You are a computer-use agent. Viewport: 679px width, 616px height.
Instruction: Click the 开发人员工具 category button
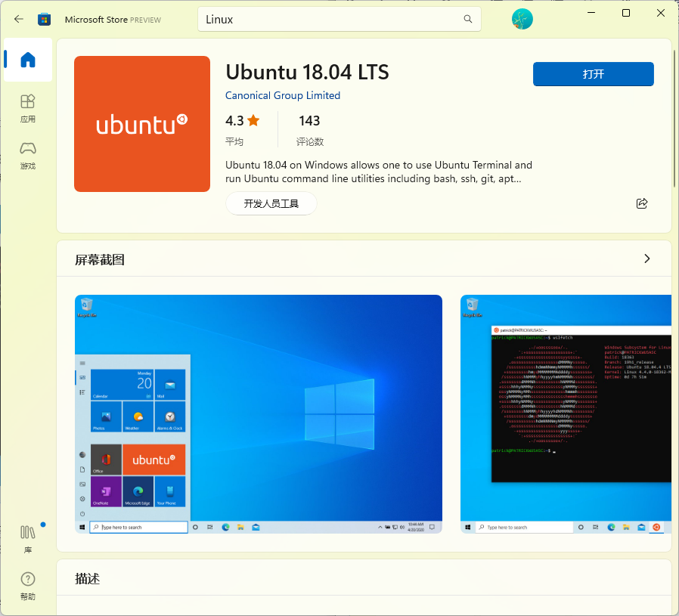pyautogui.click(x=271, y=203)
